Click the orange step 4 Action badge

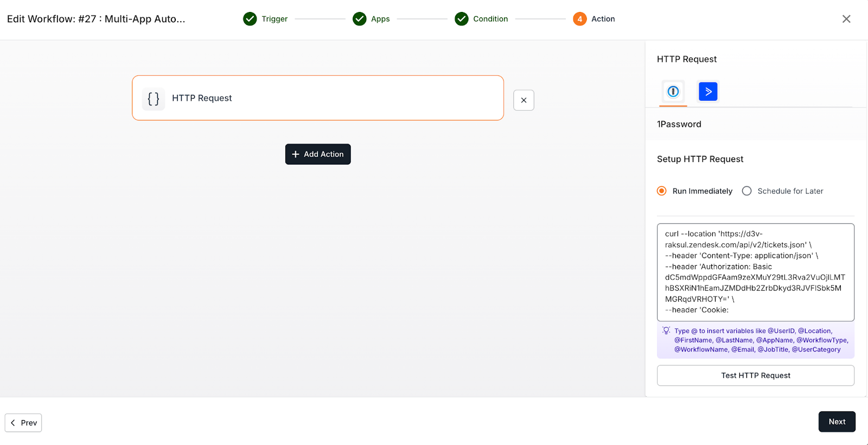[579, 19]
